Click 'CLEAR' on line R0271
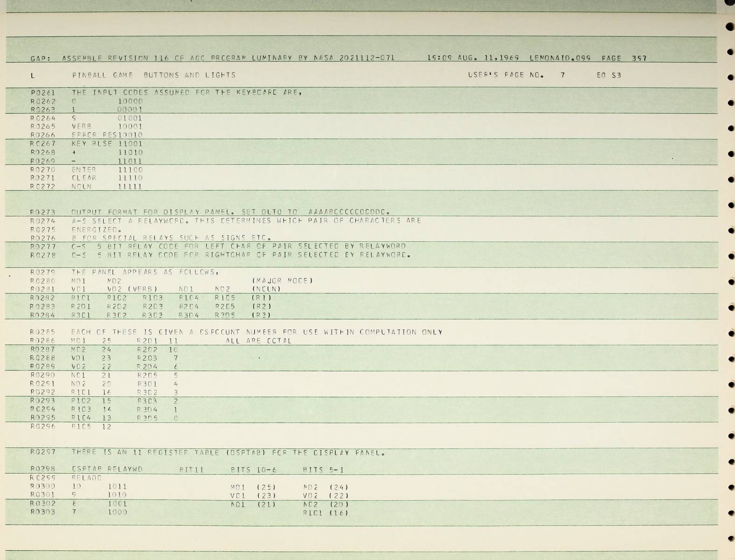The image size is (735, 560). tap(84, 178)
